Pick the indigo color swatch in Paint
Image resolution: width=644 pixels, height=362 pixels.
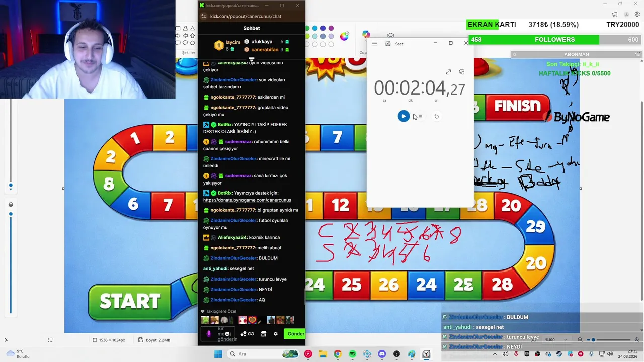pos(323,28)
